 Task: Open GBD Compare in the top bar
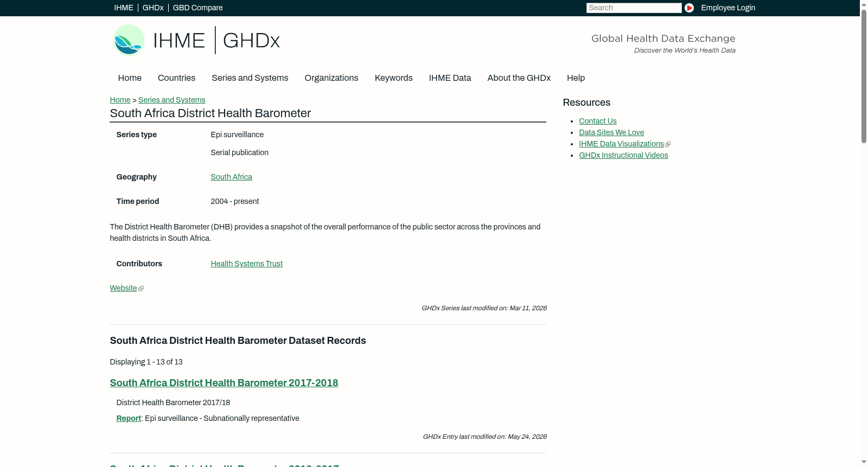pyautogui.click(x=198, y=8)
